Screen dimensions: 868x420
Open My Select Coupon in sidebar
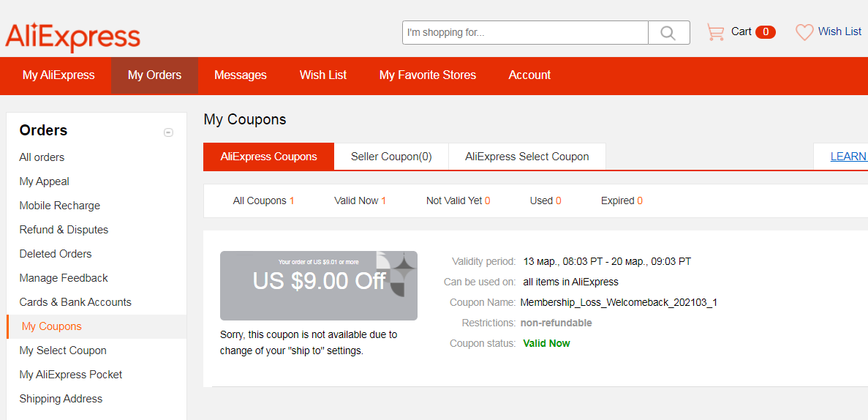pos(63,350)
